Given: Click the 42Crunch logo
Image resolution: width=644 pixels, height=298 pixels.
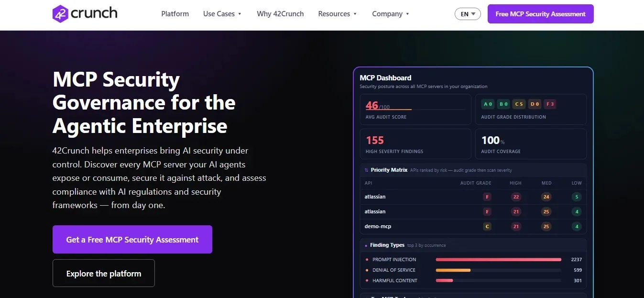Looking at the screenshot, I should [x=85, y=14].
